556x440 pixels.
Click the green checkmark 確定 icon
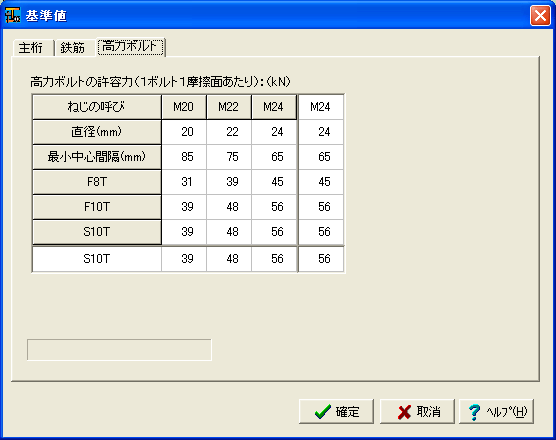(x=323, y=412)
